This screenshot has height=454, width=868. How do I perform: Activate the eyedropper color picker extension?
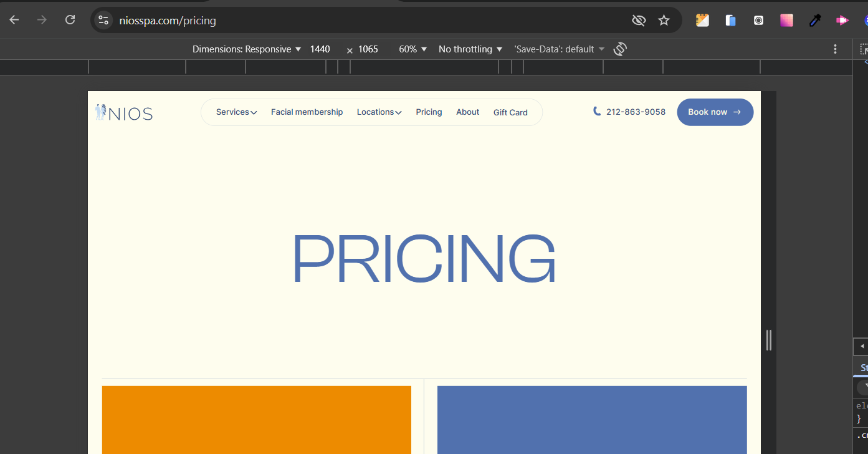(814, 20)
